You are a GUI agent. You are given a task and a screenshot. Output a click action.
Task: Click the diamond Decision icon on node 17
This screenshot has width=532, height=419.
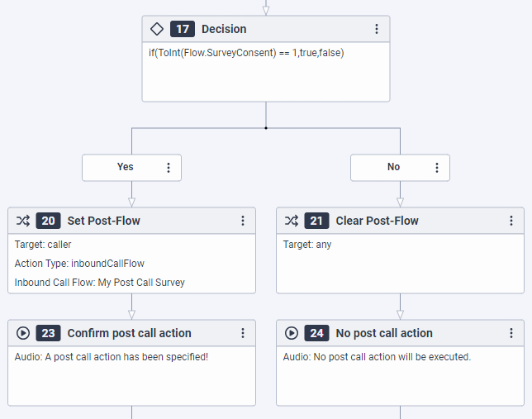pyautogui.click(x=157, y=29)
